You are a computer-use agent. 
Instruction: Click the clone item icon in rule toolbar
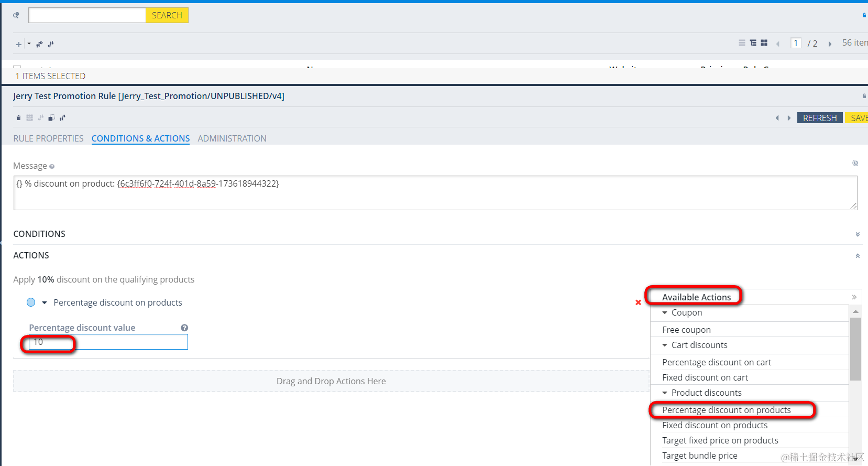51,118
